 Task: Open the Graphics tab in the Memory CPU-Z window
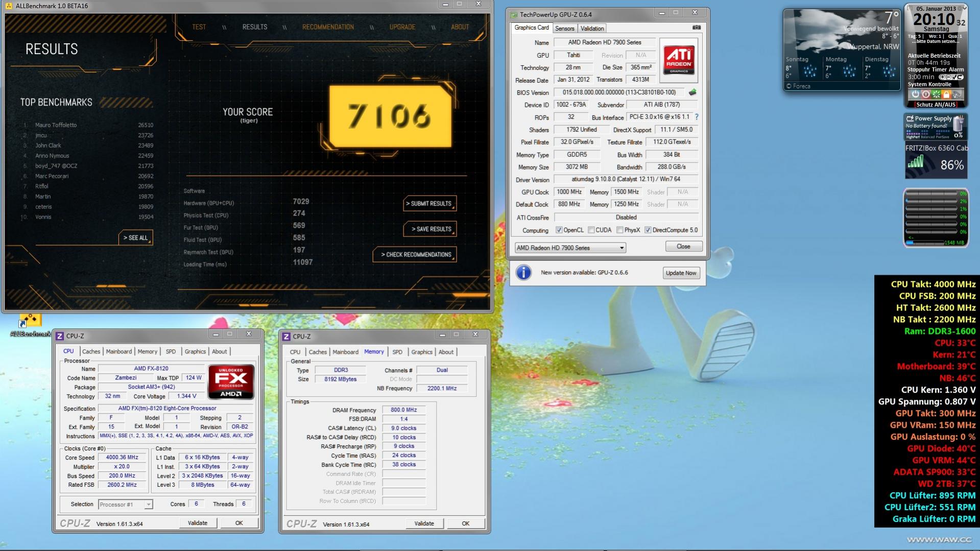tap(422, 352)
